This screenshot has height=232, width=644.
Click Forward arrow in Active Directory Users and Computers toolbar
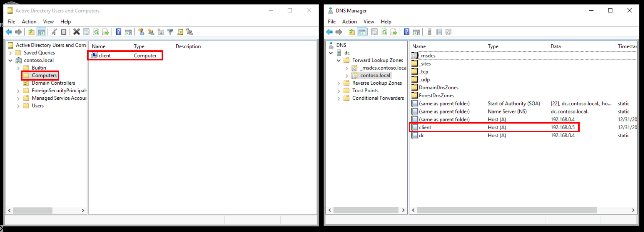(18, 32)
